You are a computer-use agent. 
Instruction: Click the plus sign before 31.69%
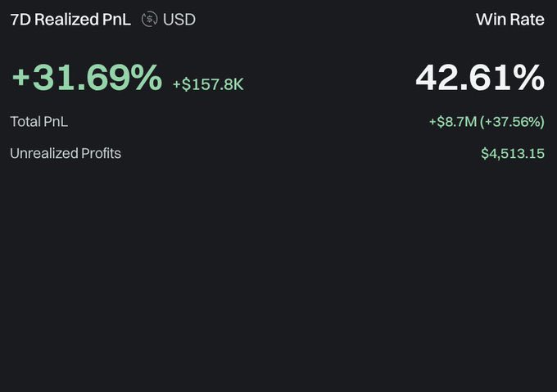20,77
